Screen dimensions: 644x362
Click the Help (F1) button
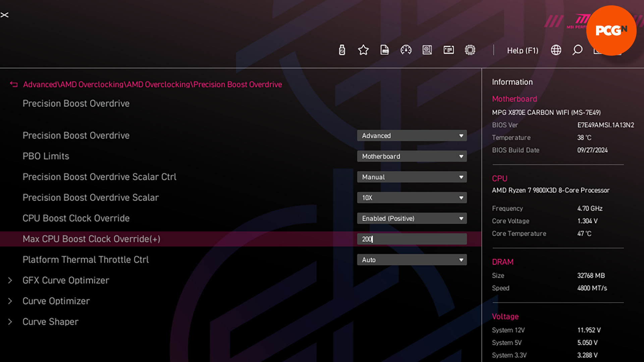coord(522,50)
